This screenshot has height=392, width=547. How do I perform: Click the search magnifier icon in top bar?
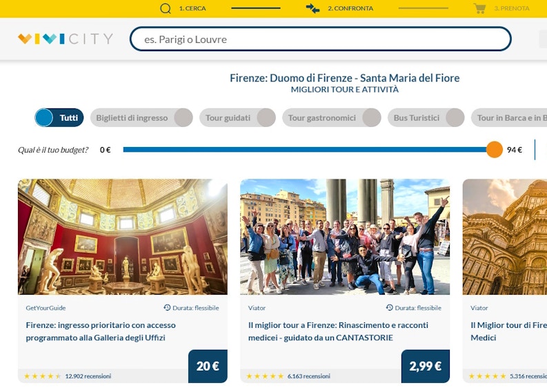click(166, 8)
